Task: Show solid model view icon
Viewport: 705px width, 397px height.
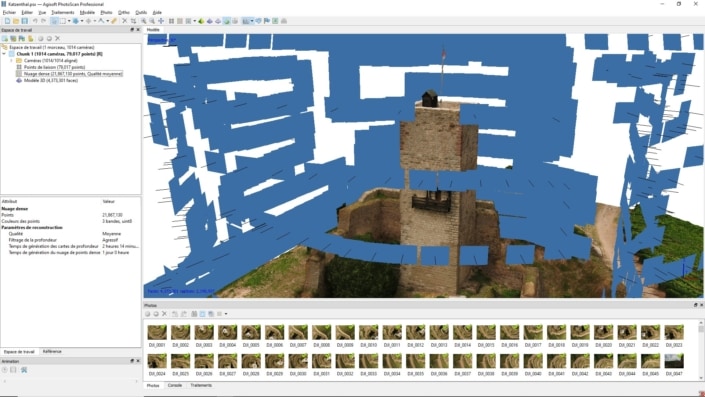Action: [210, 21]
